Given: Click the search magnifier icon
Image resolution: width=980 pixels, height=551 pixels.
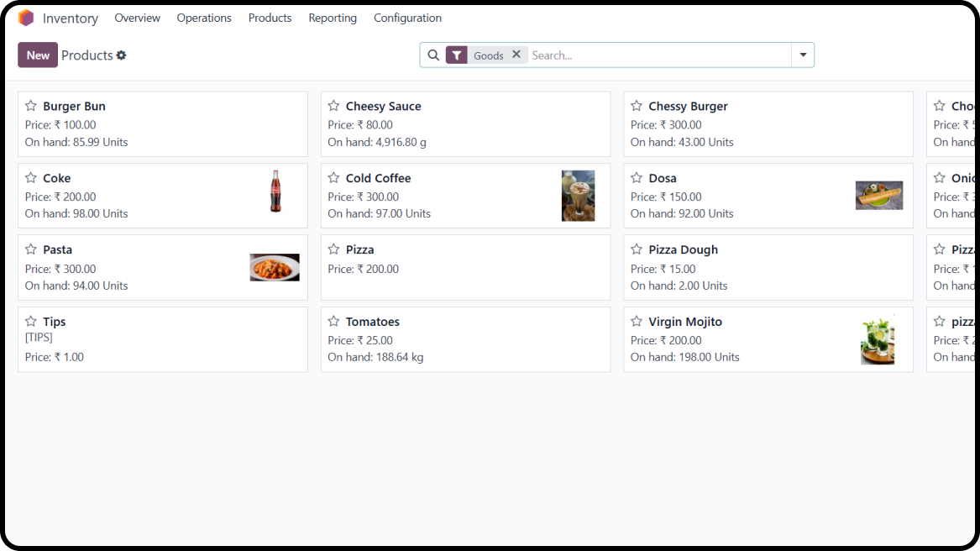Looking at the screenshot, I should click(x=433, y=55).
